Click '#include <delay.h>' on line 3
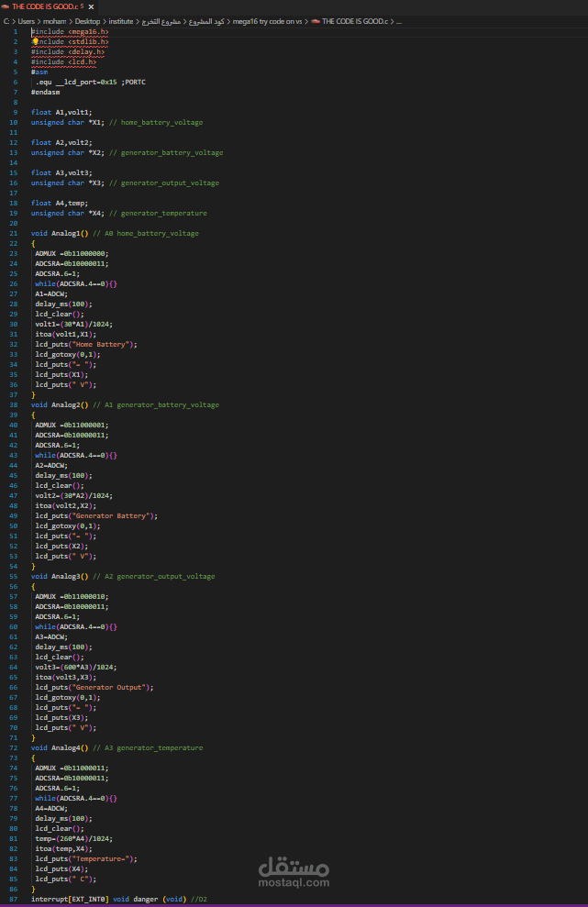Screen dimensions: 588x907 [68, 52]
